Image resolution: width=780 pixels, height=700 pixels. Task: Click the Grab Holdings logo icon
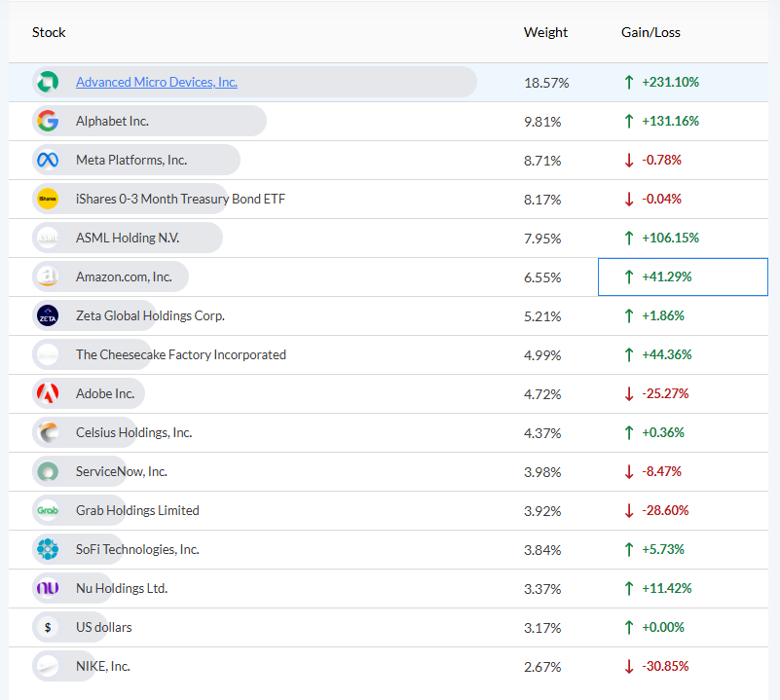pyautogui.click(x=48, y=510)
